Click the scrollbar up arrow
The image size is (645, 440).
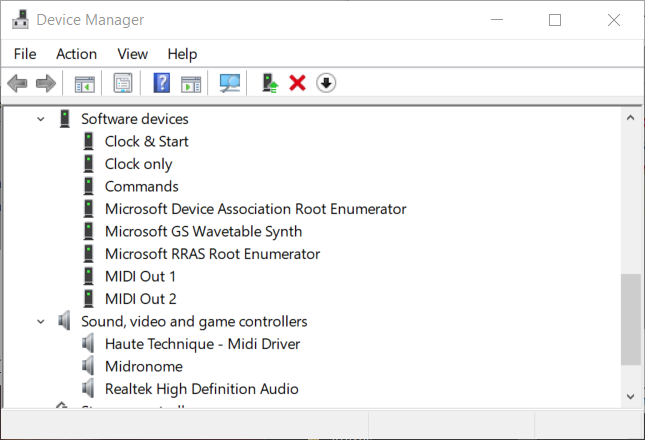click(x=631, y=118)
